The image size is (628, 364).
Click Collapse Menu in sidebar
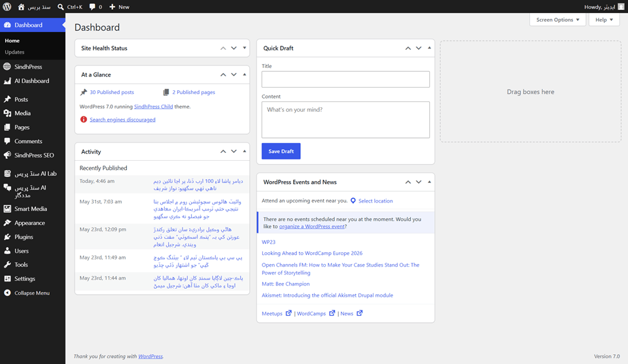pos(33,293)
